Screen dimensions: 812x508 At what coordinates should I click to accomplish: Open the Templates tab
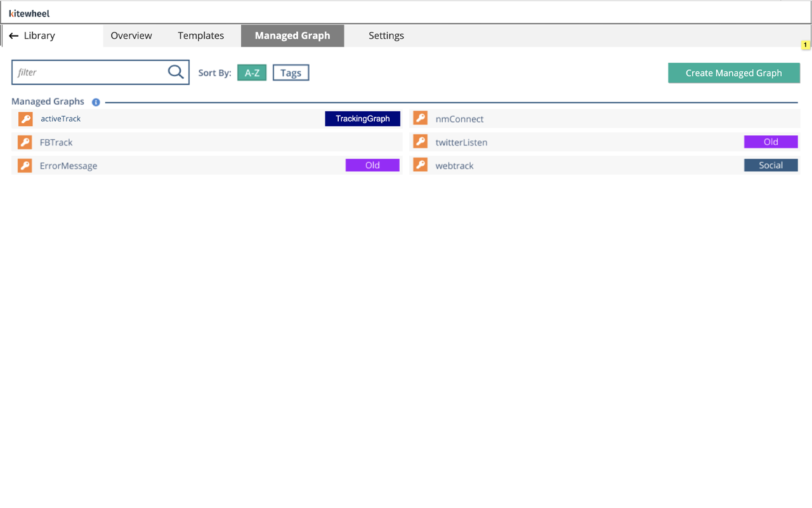click(200, 36)
